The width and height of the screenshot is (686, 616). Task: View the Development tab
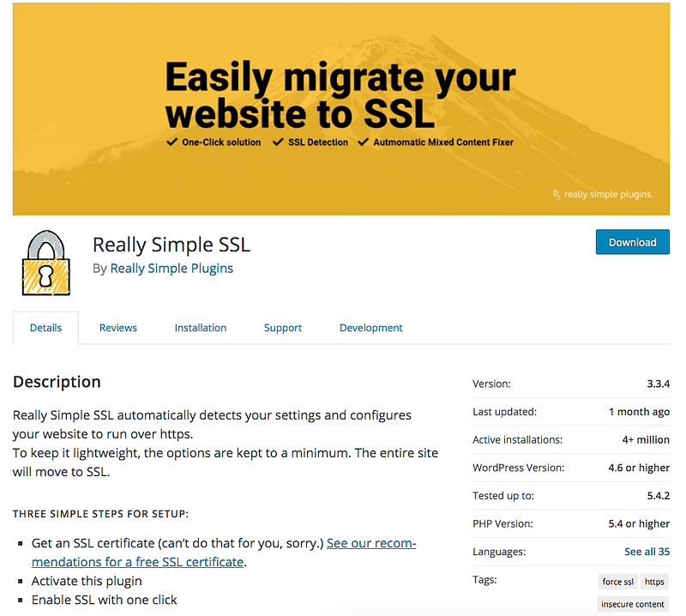click(371, 328)
